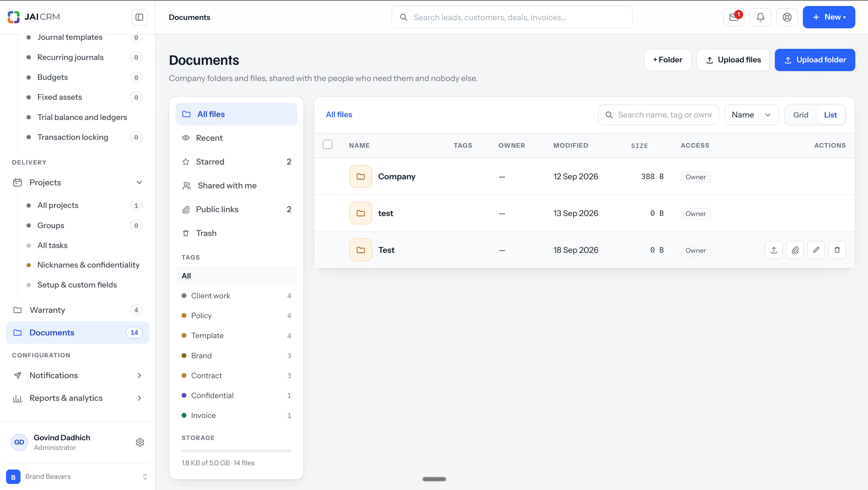868x490 pixels.
Task: Filter by the Invoice tag with the green dot
Action: (236, 416)
